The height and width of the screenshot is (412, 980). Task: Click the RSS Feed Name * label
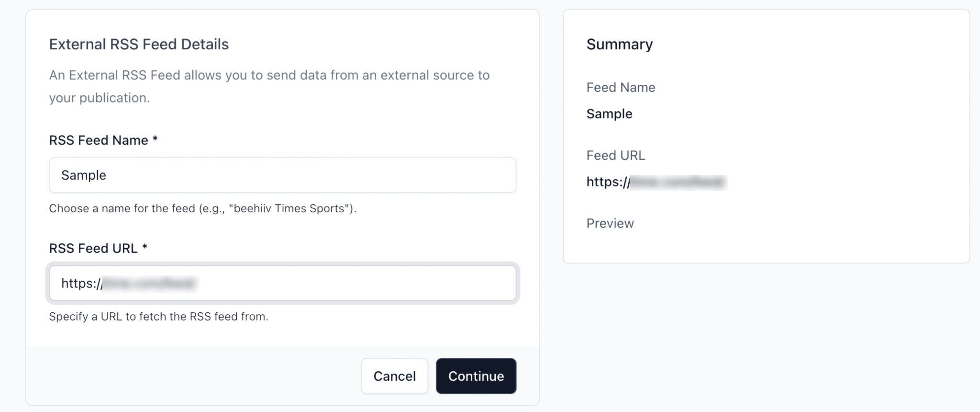pyautogui.click(x=103, y=140)
